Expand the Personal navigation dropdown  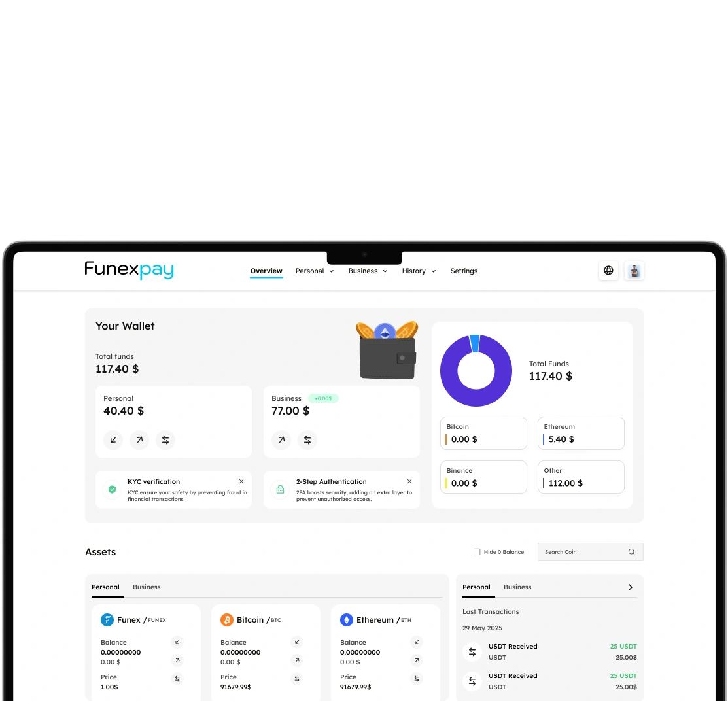[315, 271]
